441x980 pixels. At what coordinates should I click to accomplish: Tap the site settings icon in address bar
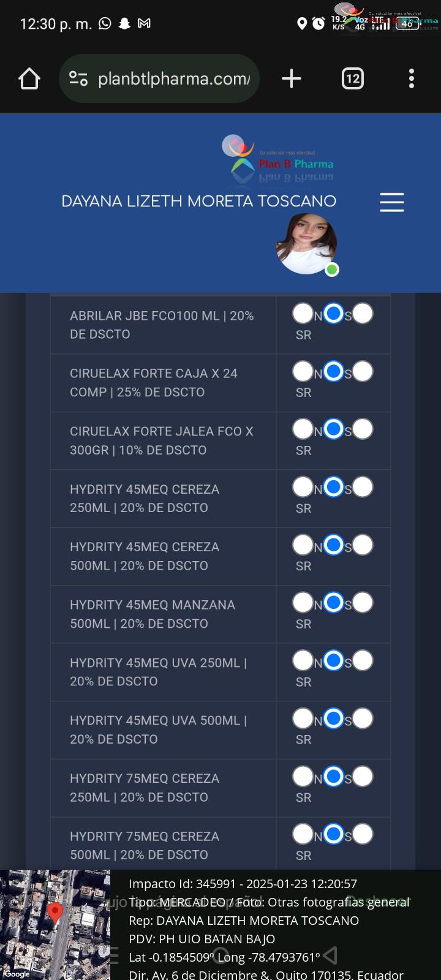point(78,78)
